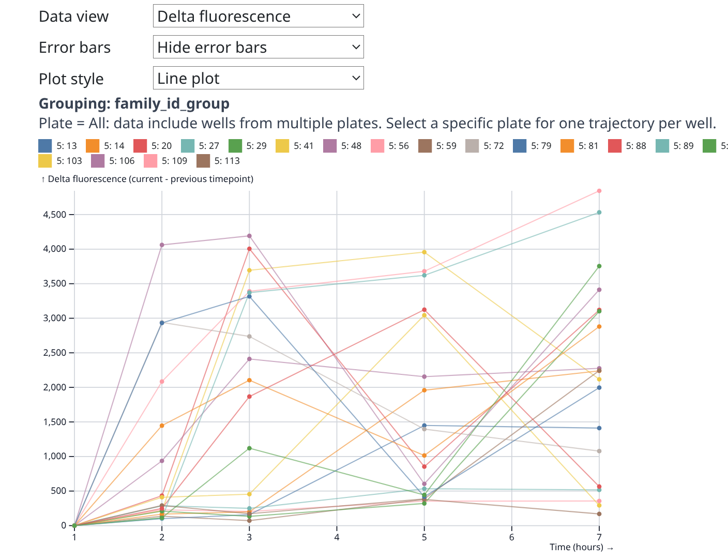Open the Data view dropdown
Viewport: 728px width, 560px height.
click(258, 16)
